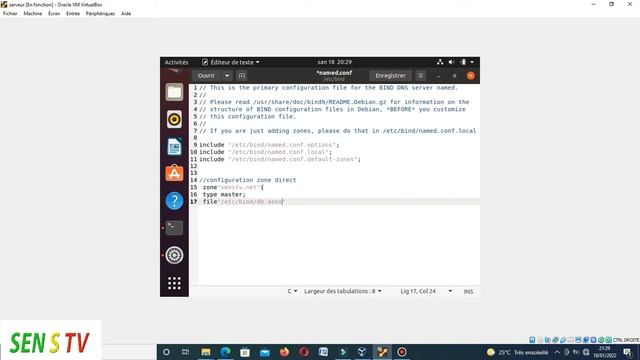Open Largeur des tabulations dropdown

(x=342, y=291)
